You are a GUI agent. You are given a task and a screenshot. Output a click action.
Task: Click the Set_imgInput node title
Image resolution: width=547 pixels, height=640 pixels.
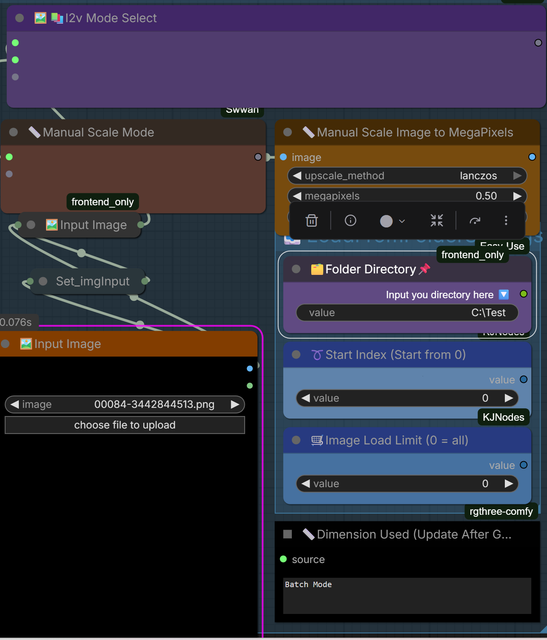[93, 281]
